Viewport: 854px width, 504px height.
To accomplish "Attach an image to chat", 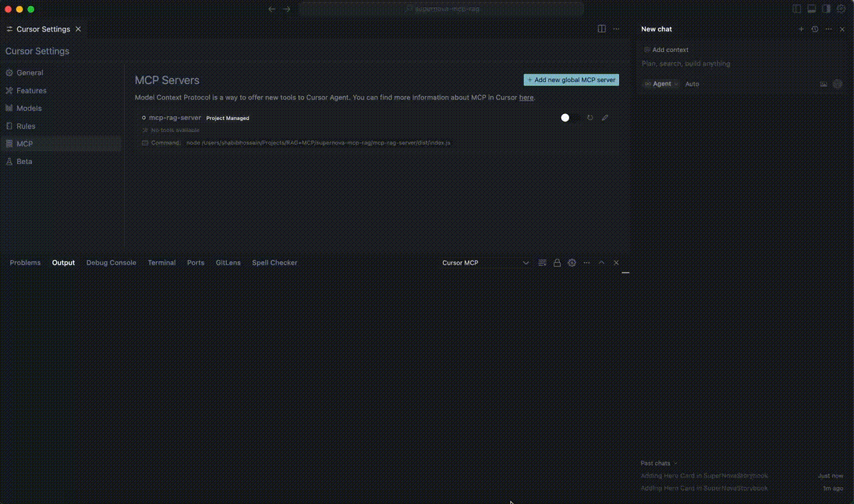I will coord(823,84).
